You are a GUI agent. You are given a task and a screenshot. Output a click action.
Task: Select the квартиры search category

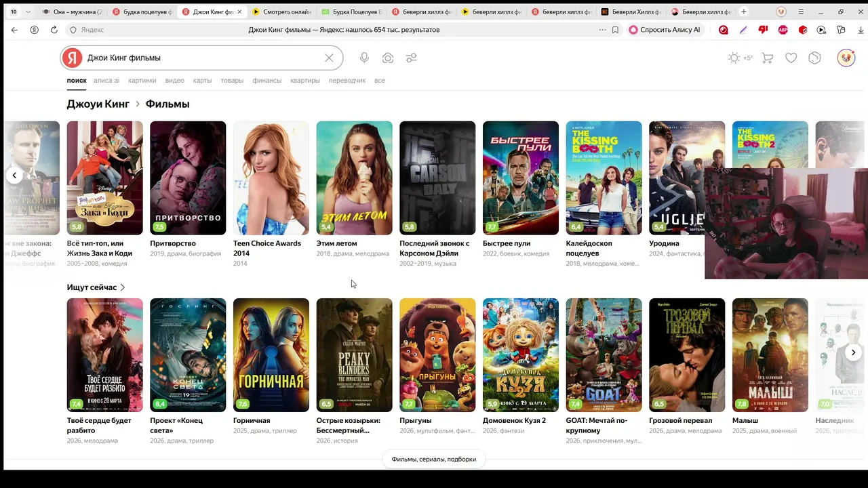[305, 80]
